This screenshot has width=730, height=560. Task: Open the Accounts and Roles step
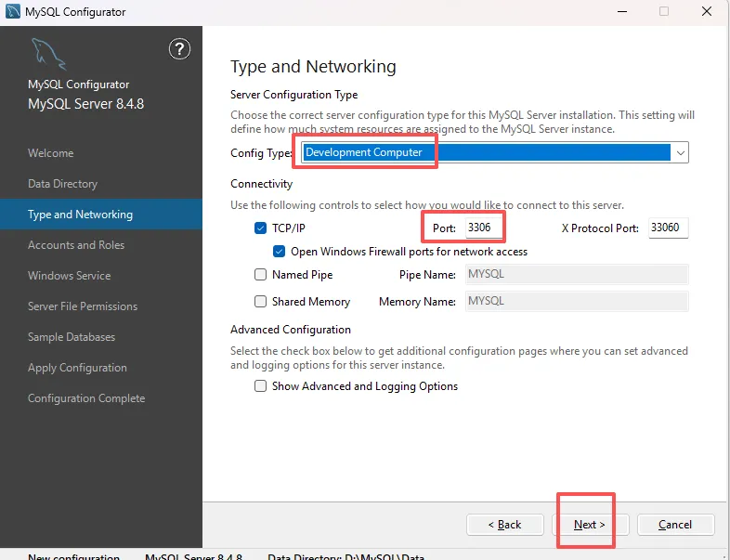pos(76,245)
